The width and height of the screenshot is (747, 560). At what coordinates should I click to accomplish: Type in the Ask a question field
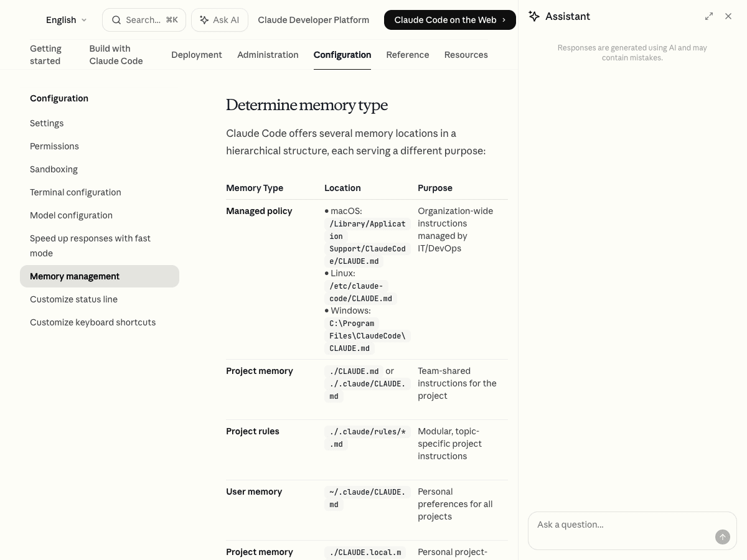click(x=622, y=525)
